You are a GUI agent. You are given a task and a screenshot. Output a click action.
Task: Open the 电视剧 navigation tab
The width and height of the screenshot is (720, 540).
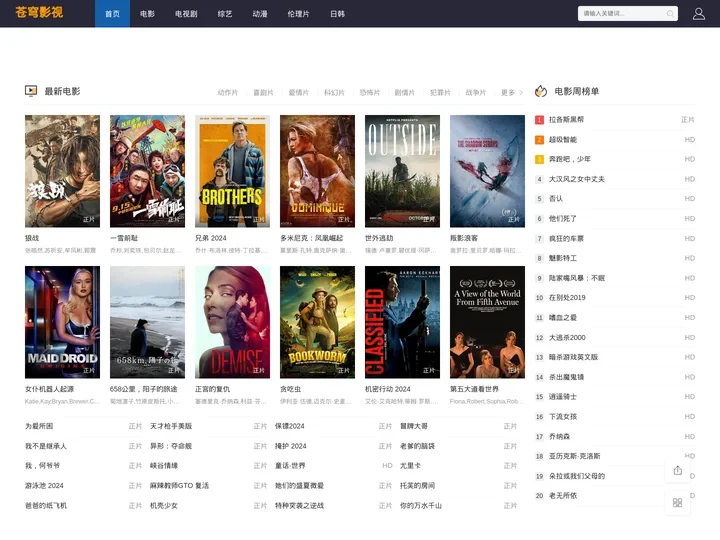click(x=186, y=14)
